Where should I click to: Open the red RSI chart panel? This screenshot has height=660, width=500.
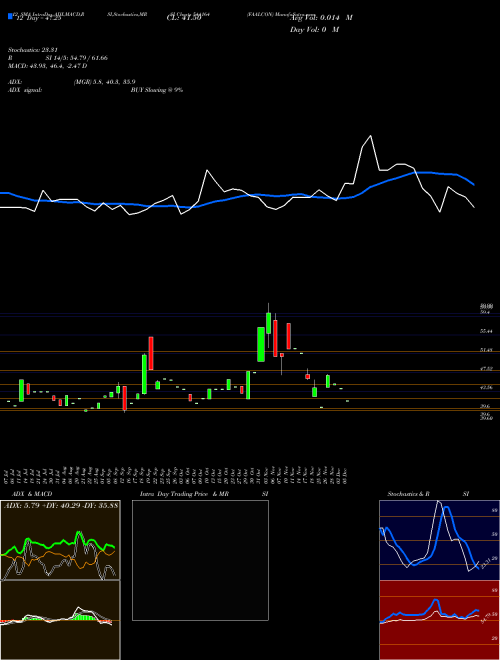point(439,620)
